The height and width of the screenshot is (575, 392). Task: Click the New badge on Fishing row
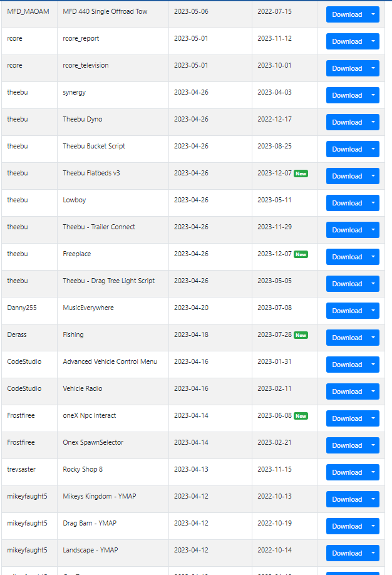[x=301, y=335]
